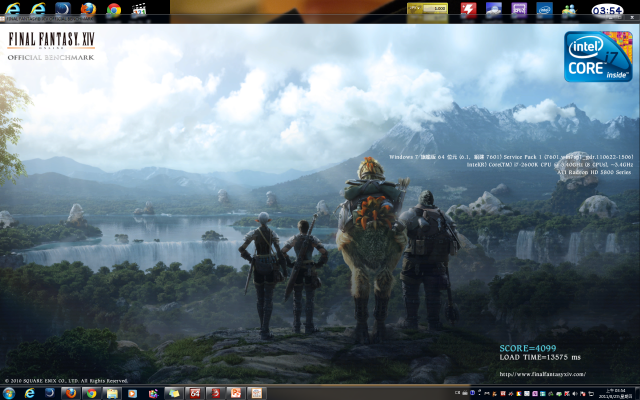Screen dimensions: 640x400
Task: Open the http://www.finalfantasyxiv.com/ link
Action: tap(542, 374)
